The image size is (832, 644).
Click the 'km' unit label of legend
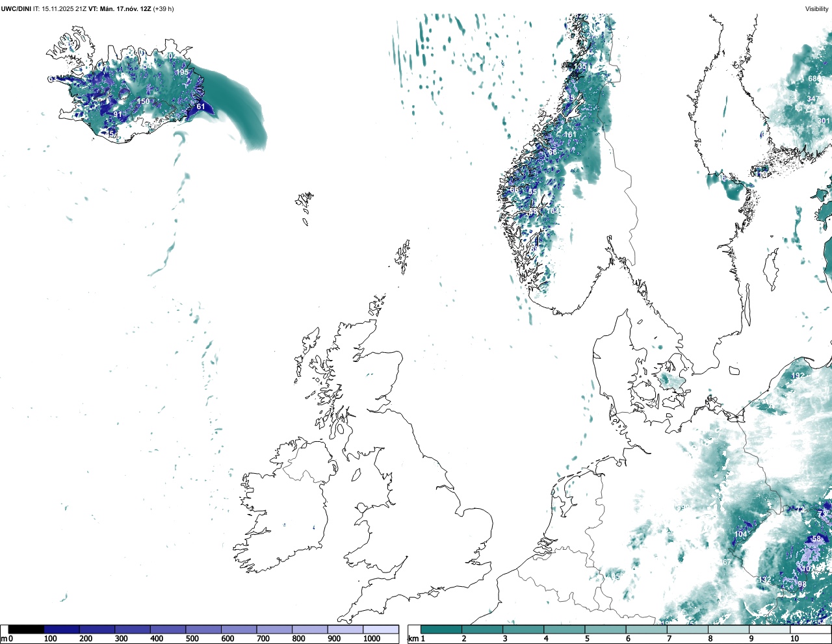(413, 639)
